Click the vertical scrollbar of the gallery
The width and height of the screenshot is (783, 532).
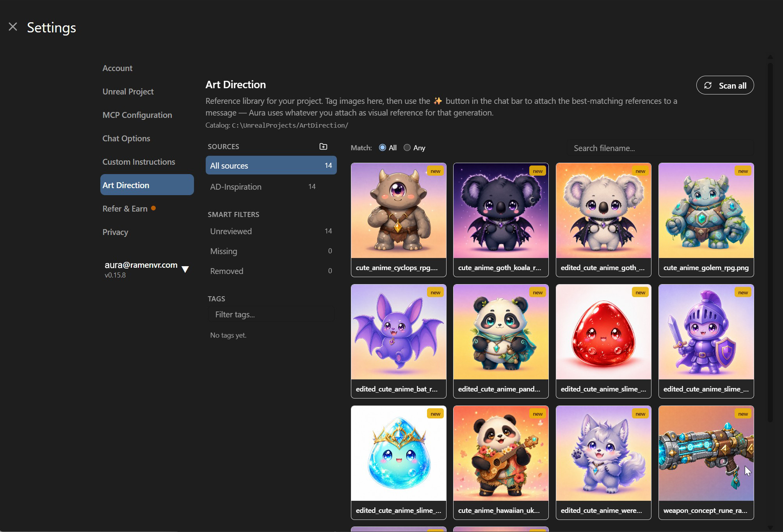770,242
